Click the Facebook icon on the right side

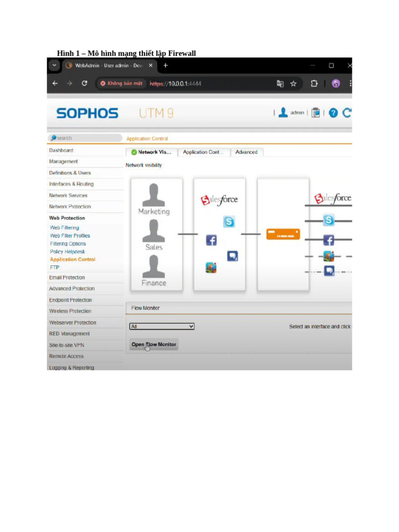pos(328,240)
